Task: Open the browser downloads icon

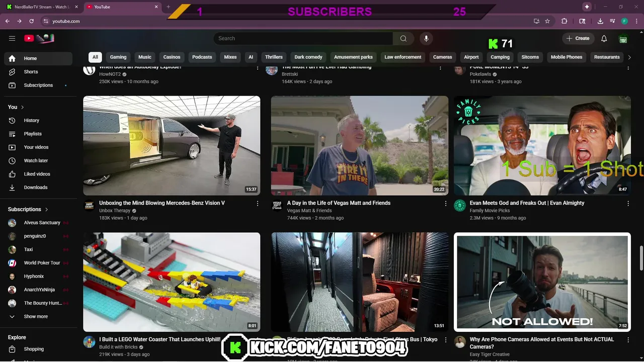Action: pyautogui.click(x=600, y=21)
